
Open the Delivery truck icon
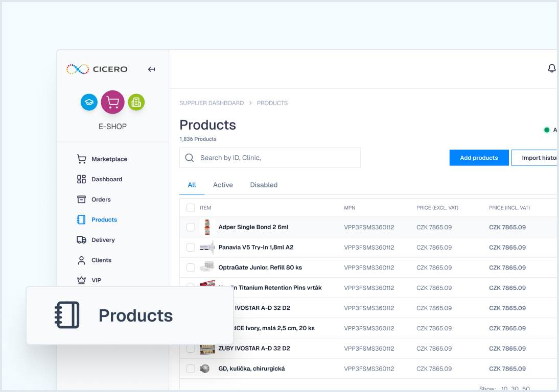[x=82, y=239]
